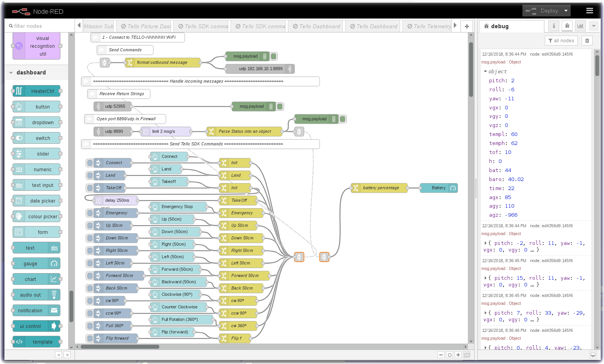
Task: Switch to the Tello Picture Dash tab
Action: click(x=146, y=26)
